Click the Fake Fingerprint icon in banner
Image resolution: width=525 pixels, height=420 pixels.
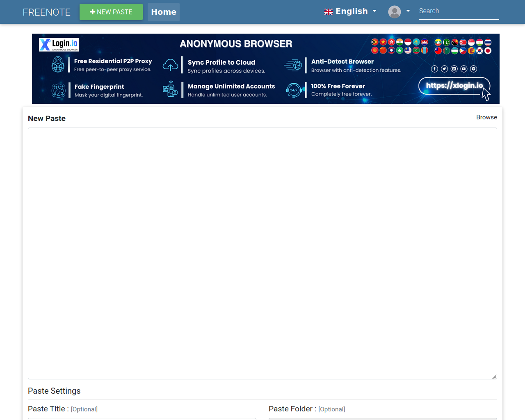tap(58, 90)
